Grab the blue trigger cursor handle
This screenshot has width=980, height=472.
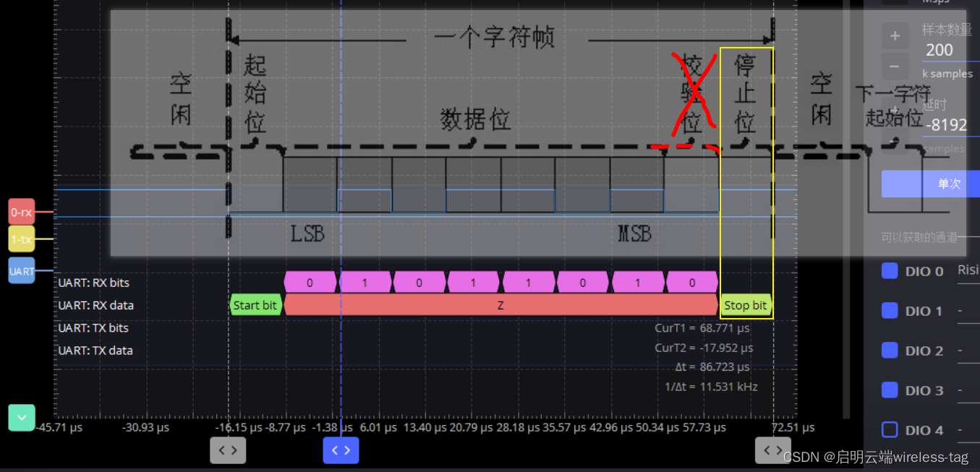click(341, 450)
